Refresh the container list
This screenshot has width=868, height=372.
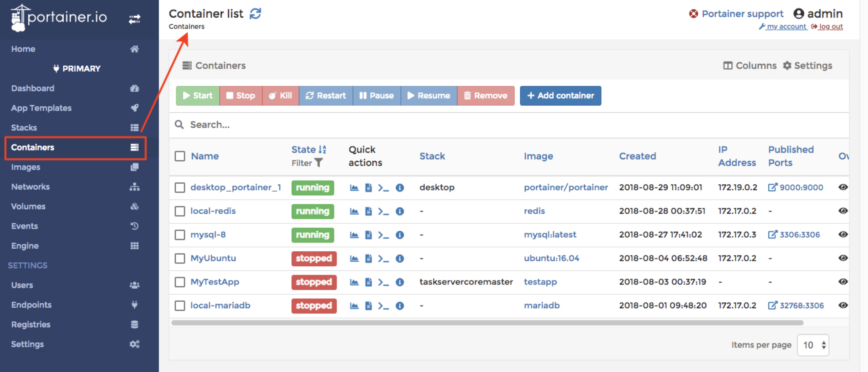click(255, 14)
